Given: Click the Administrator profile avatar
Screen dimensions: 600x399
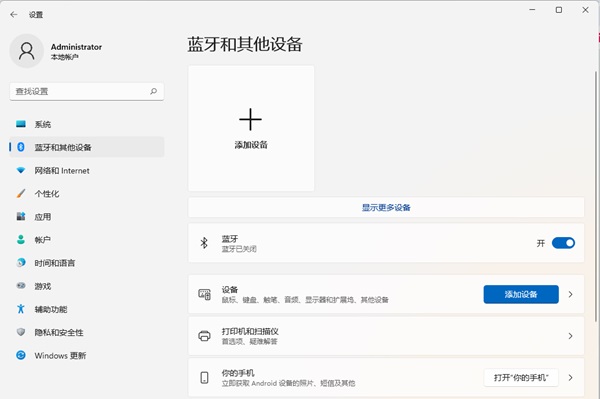Looking at the screenshot, I should pos(26,51).
